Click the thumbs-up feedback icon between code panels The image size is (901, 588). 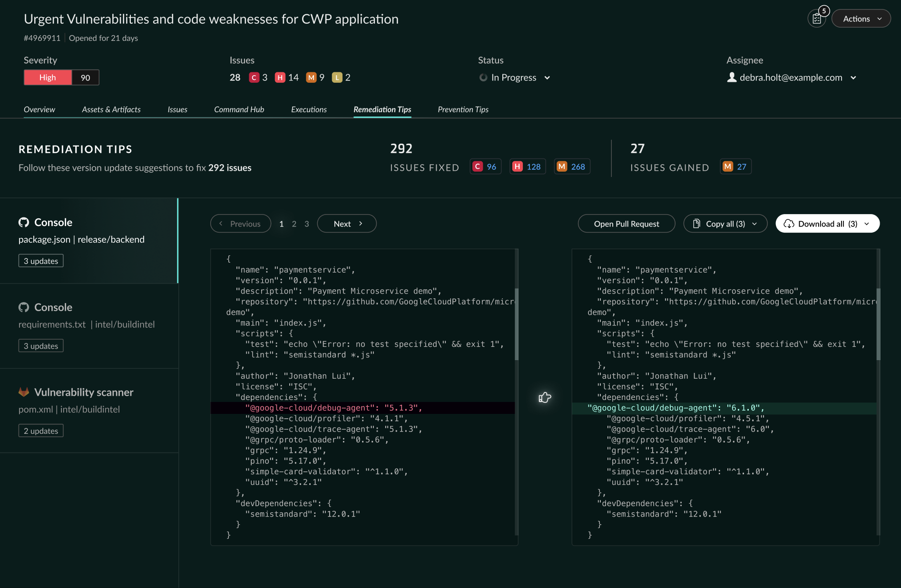[545, 398]
